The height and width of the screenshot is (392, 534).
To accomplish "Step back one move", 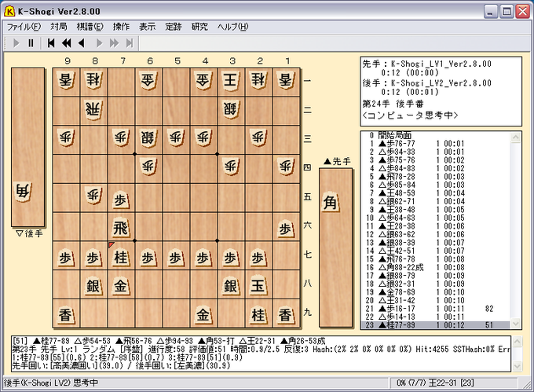I will [x=82, y=43].
